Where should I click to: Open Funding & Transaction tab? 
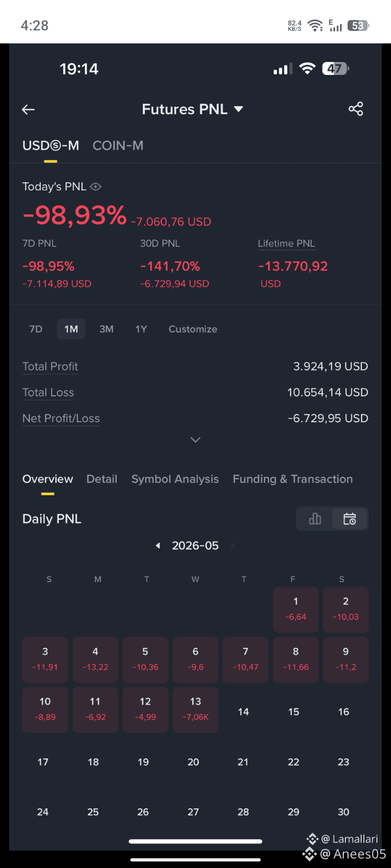[x=293, y=479]
